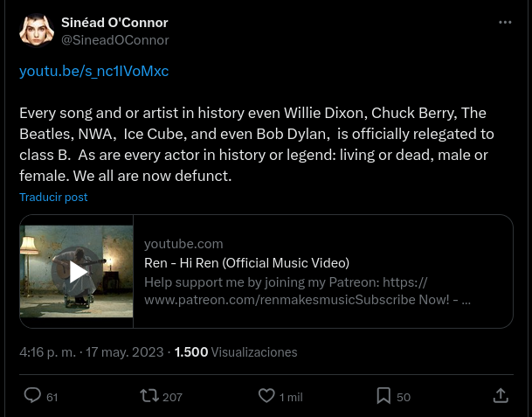Click the 207 repost count
532x417 pixels.
[173, 397]
